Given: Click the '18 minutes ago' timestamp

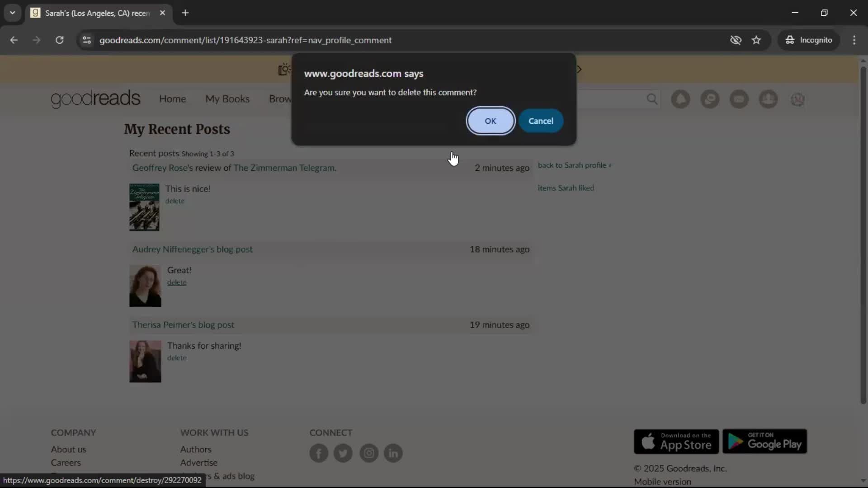Looking at the screenshot, I should [499, 249].
